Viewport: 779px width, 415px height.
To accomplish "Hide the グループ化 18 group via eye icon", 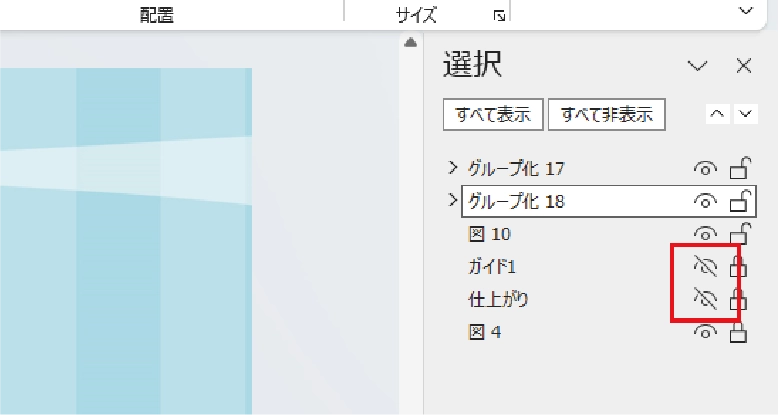I will click(705, 201).
